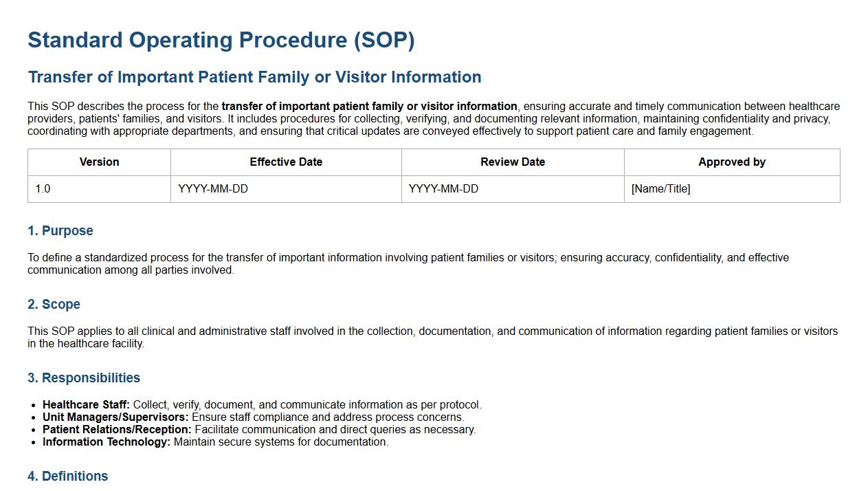Click the Transfer of Important Patient Family subtitle

click(254, 77)
